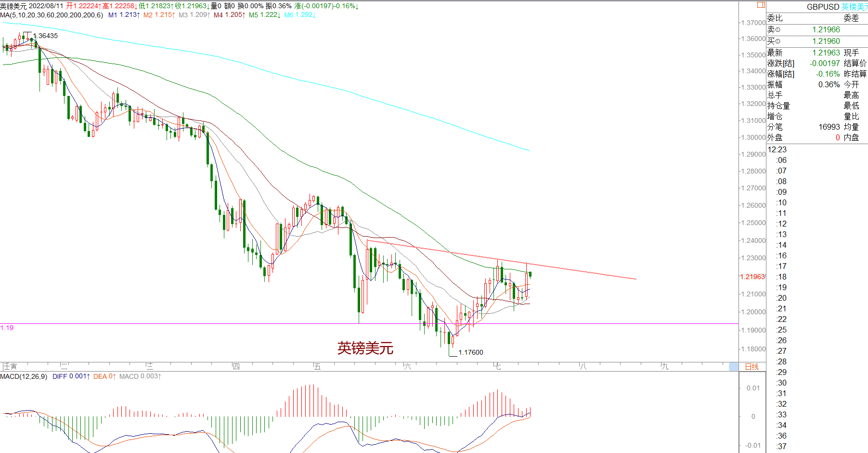Click the 外盘 value 0
The height and width of the screenshot is (453, 868).
[838, 137]
